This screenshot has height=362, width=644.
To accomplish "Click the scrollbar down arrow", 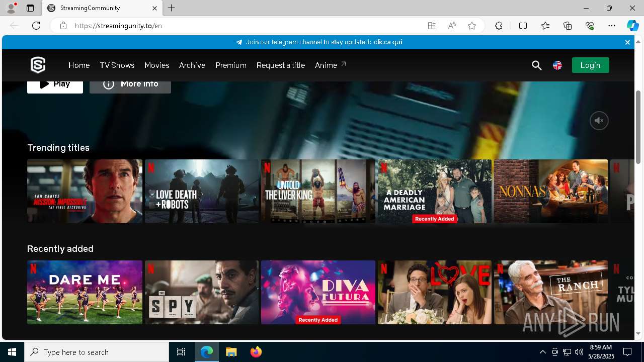I will coord(638,333).
